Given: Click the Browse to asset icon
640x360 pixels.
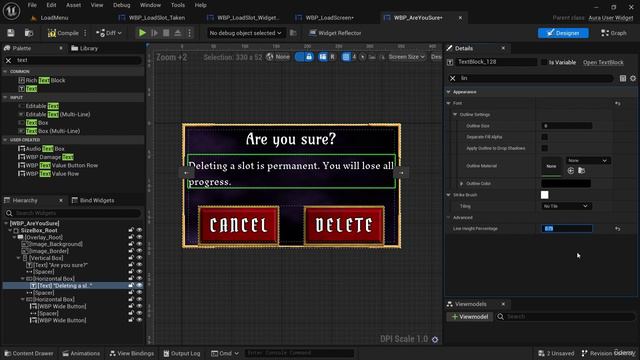Looking at the screenshot, I should (29, 33).
